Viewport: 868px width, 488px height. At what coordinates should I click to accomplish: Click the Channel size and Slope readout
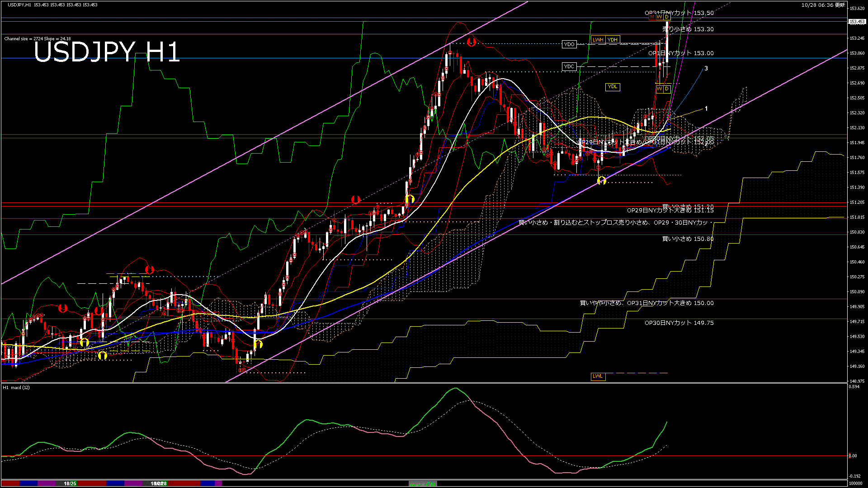point(38,39)
